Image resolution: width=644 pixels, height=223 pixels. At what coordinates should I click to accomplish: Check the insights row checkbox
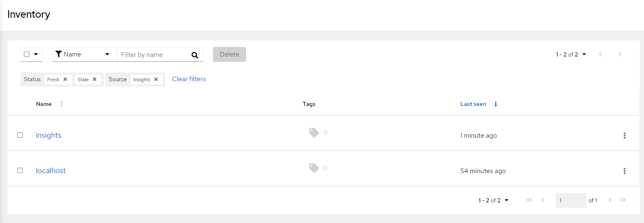20,135
